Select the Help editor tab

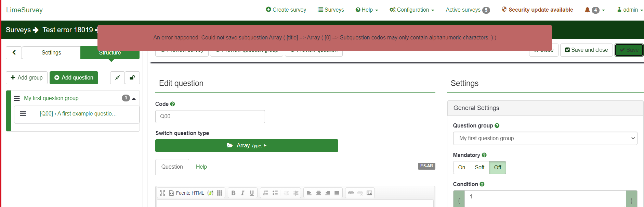[x=201, y=167]
